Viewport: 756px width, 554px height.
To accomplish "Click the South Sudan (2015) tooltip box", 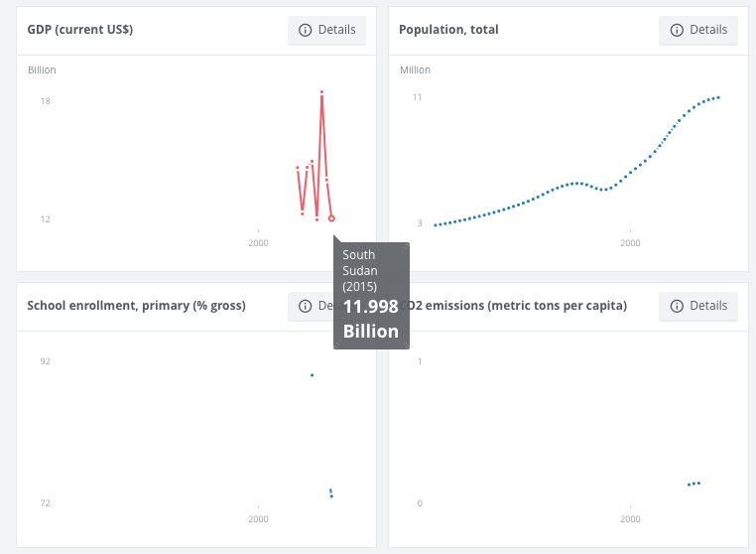I will pyautogui.click(x=371, y=295).
